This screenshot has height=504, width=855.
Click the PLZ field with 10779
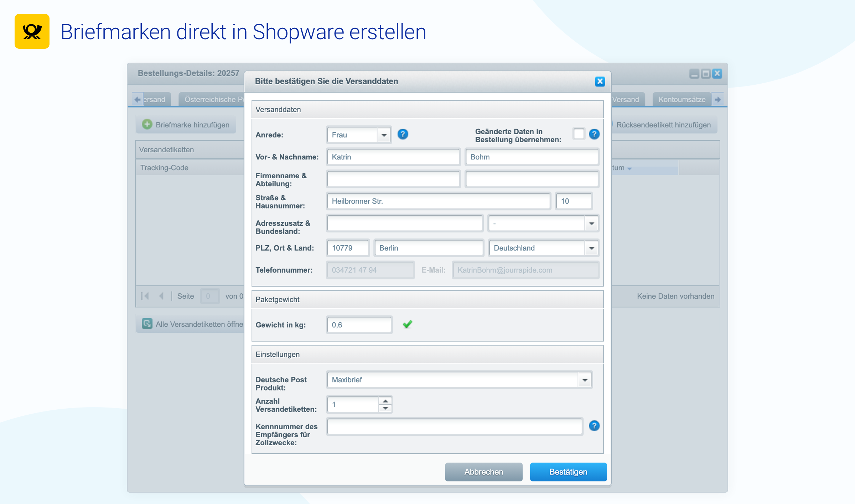348,248
